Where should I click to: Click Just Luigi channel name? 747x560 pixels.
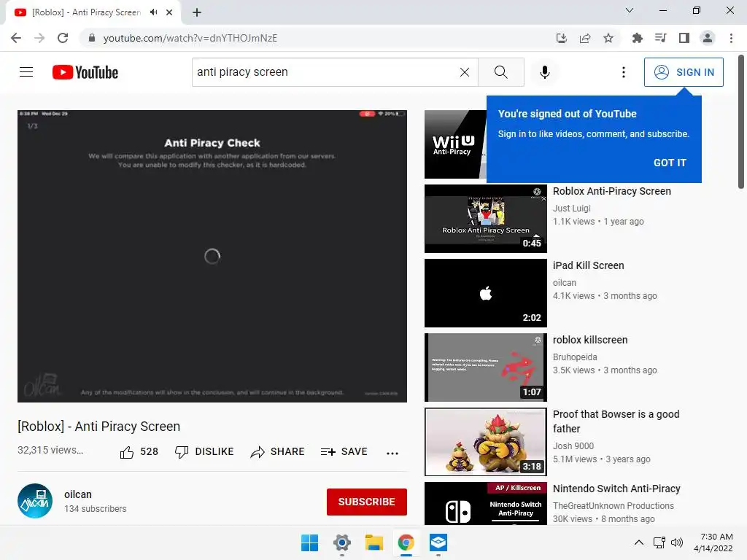572,208
